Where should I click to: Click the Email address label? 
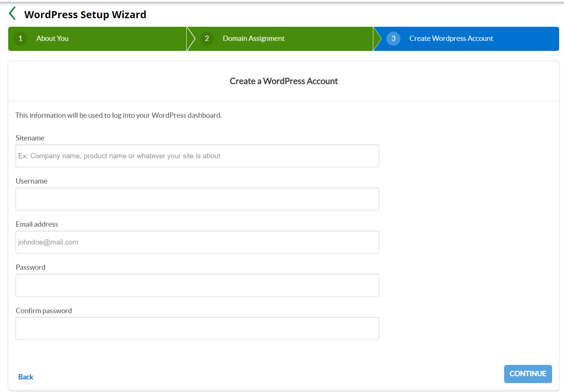point(37,224)
